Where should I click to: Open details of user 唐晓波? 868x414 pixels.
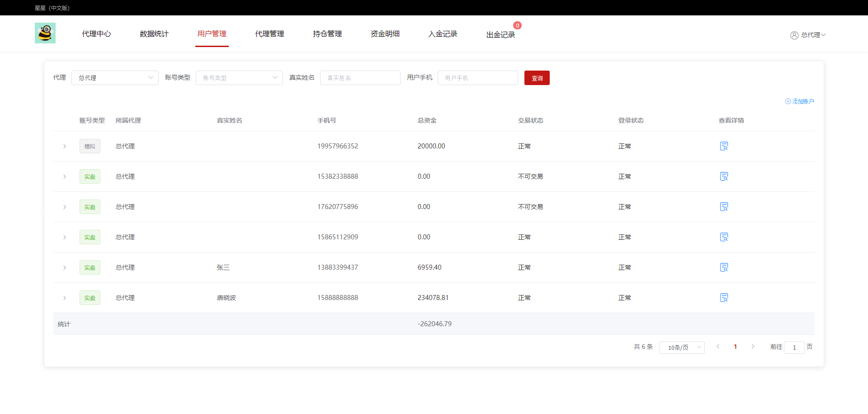point(724,298)
